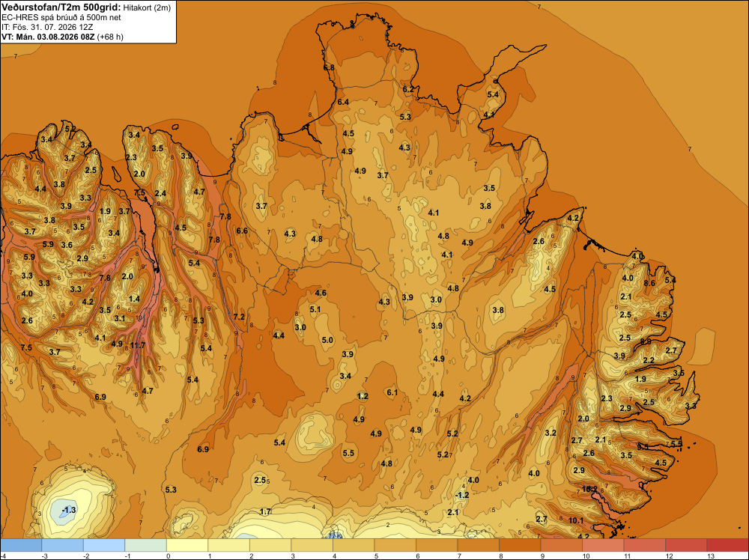Select the '1.7' temperature value
The height and width of the screenshot is (560, 749).
click(265, 512)
